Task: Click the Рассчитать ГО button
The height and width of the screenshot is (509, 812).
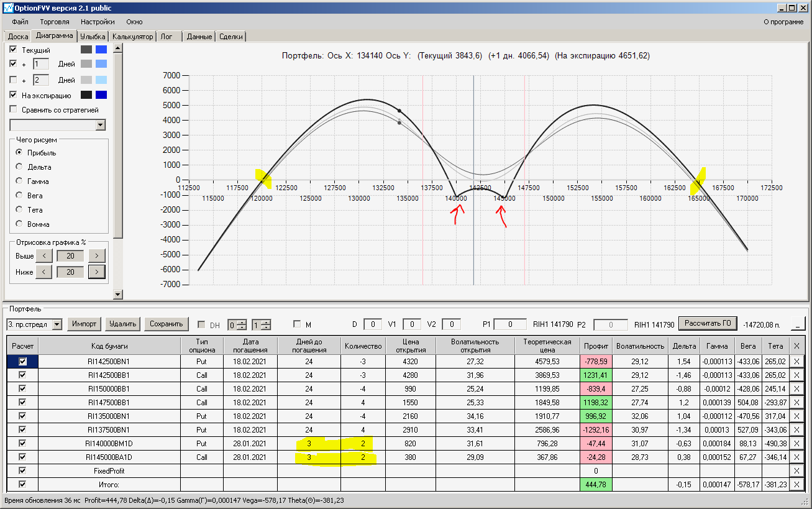Action: [x=708, y=323]
